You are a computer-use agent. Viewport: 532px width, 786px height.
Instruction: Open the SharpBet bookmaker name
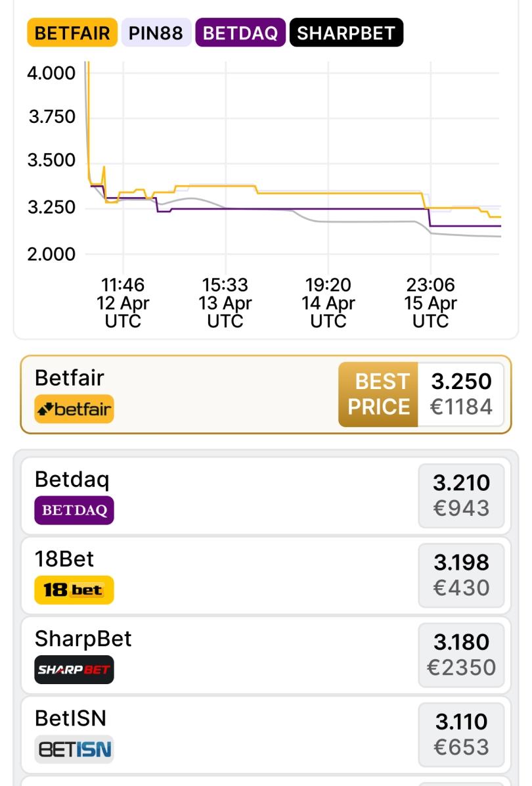point(83,638)
